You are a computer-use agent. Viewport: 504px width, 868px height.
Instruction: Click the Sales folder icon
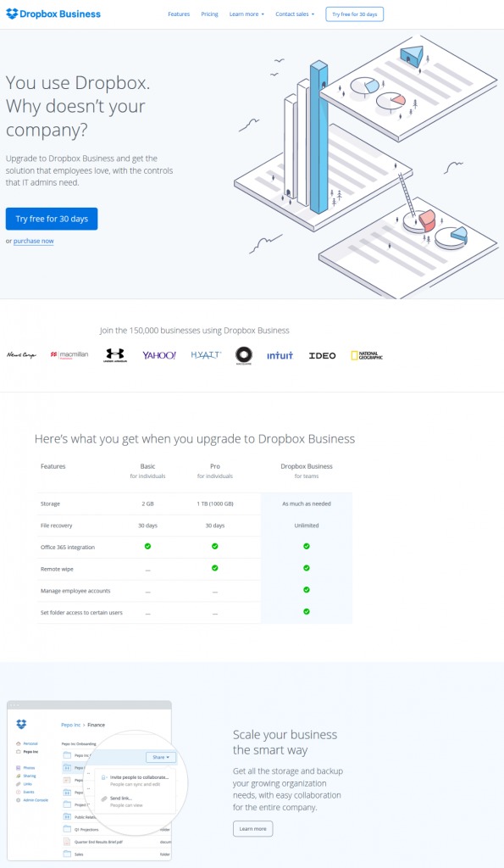(67, 854)
